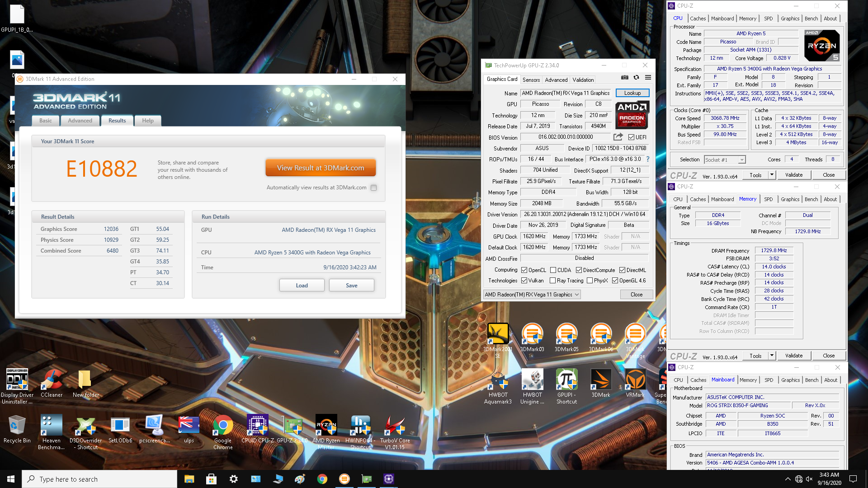Open Microsoft Store taskbar icon
The image size is (868, 488).
pos(211,479)
